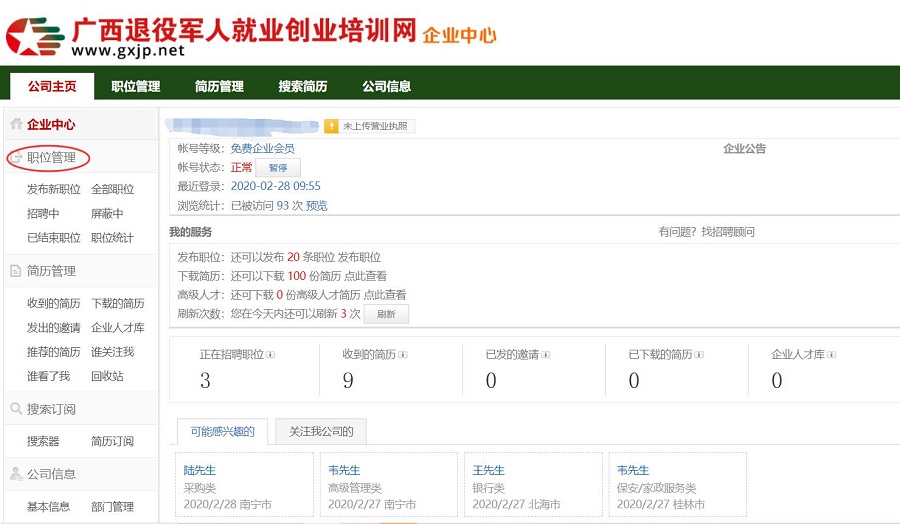Open sidebar 企业人才库 link
900x524 pixels.
[x=118, y=328]
